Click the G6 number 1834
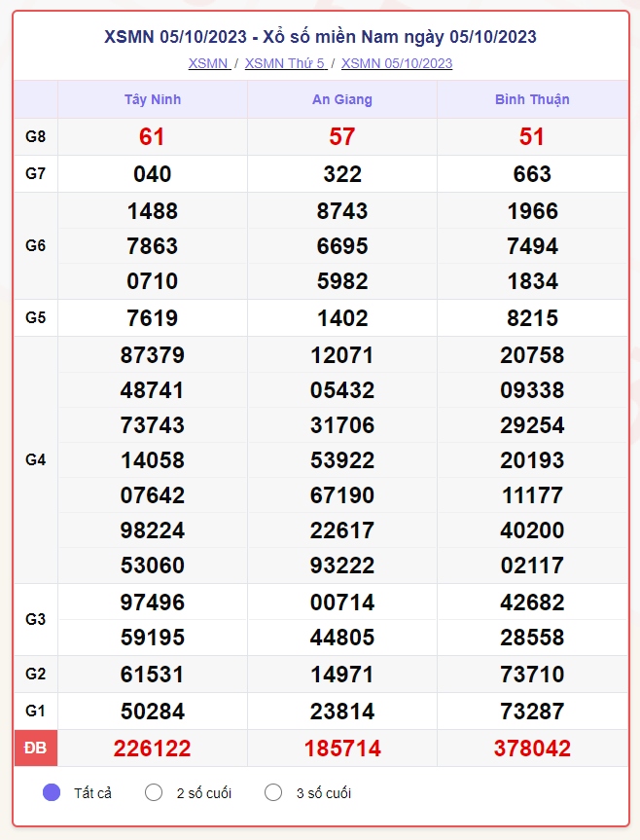640x840 pixels. tap(533, 281)
